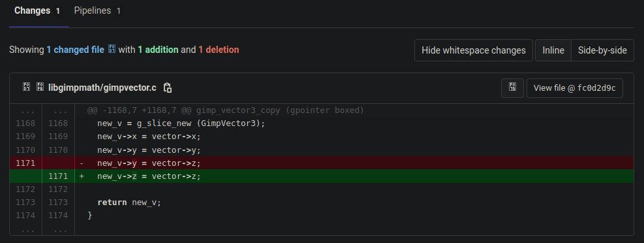Click file type icon beside libgimpmath/gimpvector.c
This screenshot has height=243, width=644.
(x=40, y=87)
